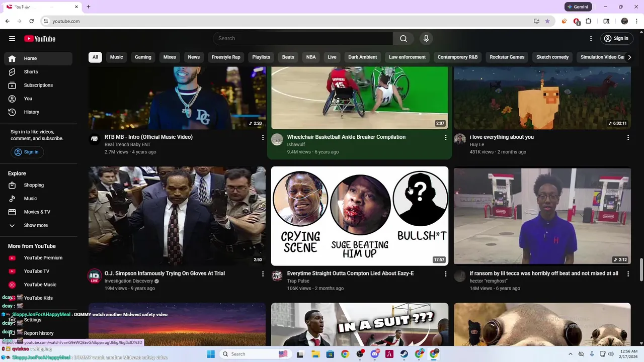Select the Law enforcement chip
Screen dimensions: 644x362
tap(407, 57)
